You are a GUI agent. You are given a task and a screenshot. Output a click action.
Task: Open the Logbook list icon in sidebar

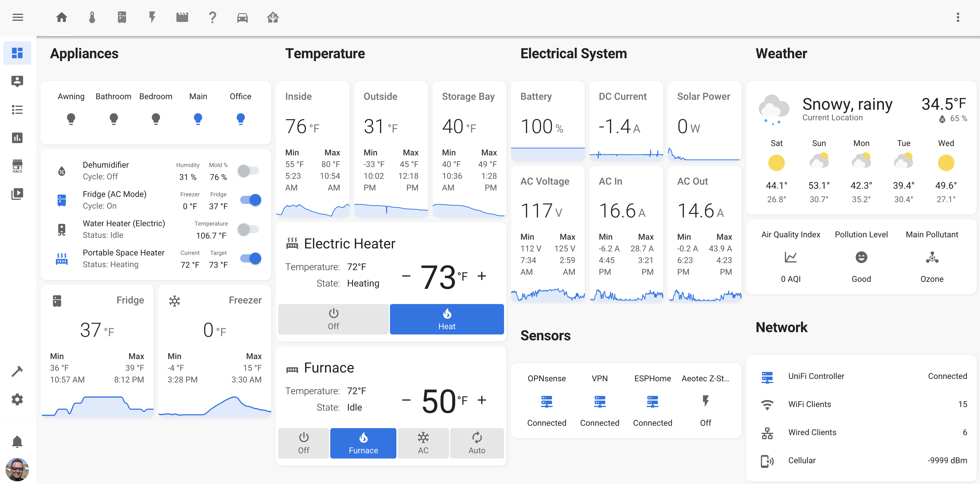point(17,109)
